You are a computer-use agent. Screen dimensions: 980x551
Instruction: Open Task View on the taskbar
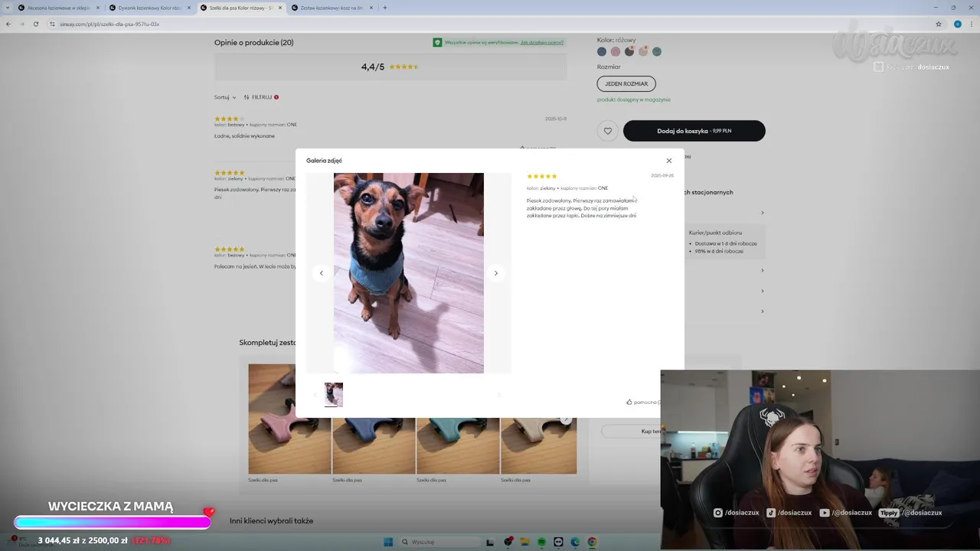click(490, 542)
